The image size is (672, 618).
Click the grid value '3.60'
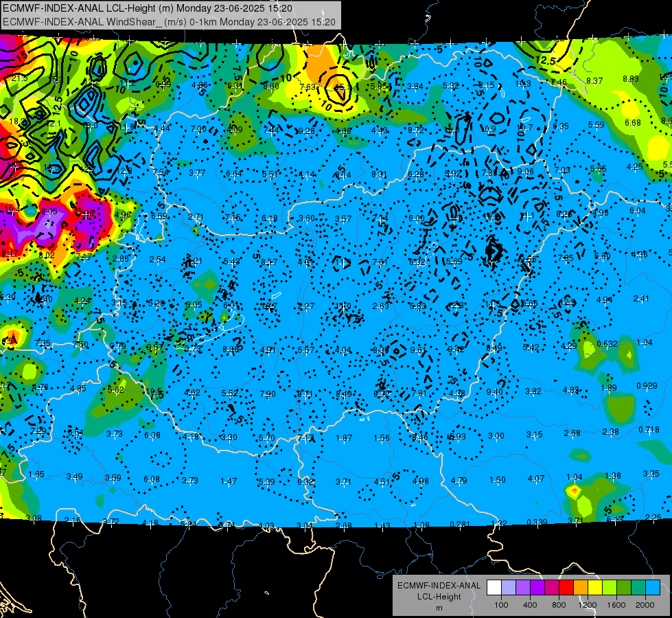coord(306,218)
